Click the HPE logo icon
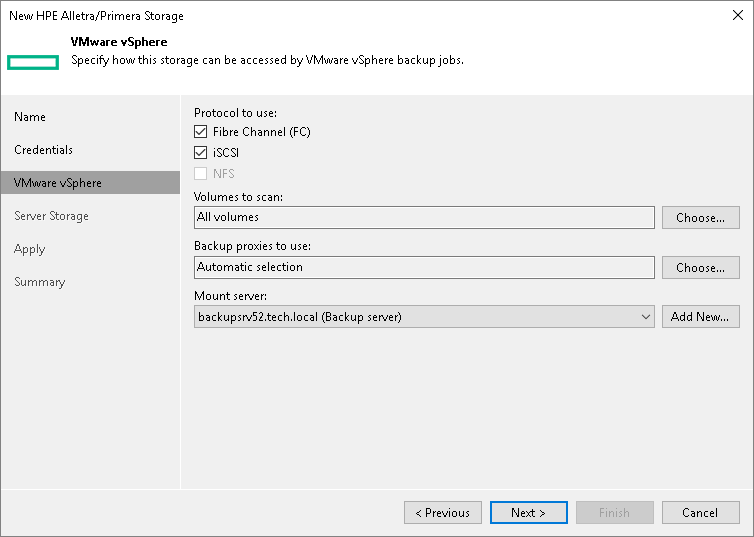This screenshot has height=537, width=754. click(x=33, y=62)
